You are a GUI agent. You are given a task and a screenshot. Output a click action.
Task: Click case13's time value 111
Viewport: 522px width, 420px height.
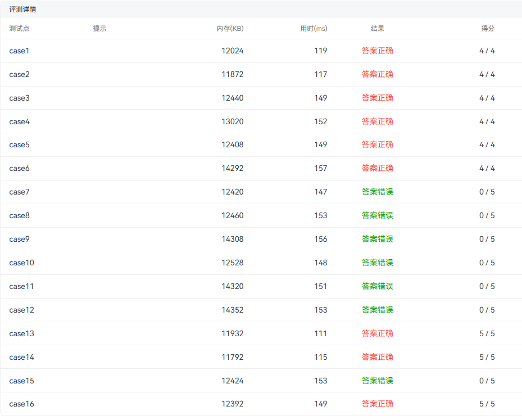(321, 333)
